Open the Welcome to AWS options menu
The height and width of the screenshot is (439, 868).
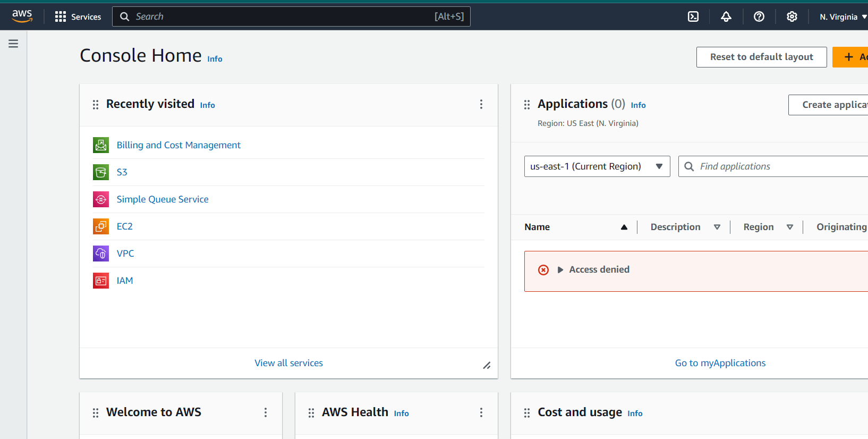[266, 412]
